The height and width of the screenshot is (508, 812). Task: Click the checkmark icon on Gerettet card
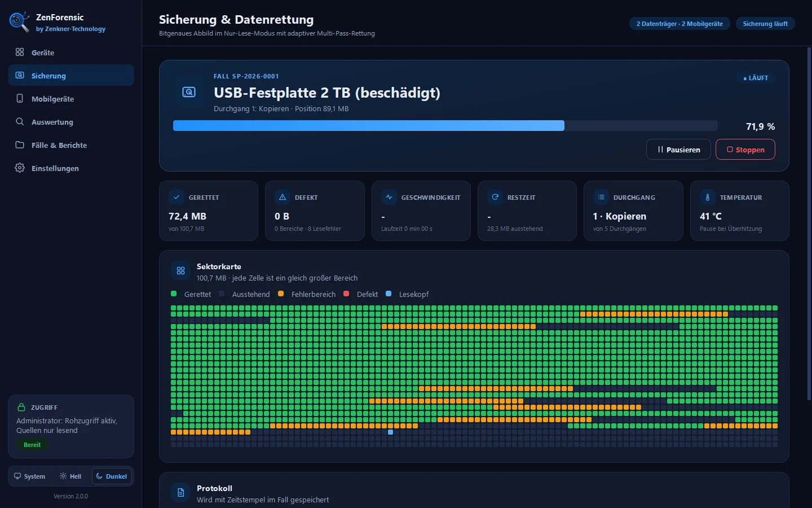176,197
